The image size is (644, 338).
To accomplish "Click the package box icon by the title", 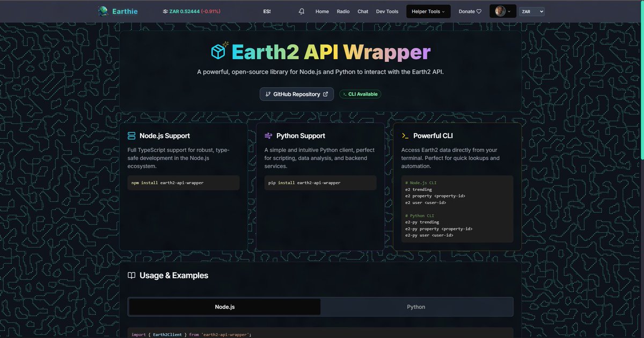I will [219, 51].
